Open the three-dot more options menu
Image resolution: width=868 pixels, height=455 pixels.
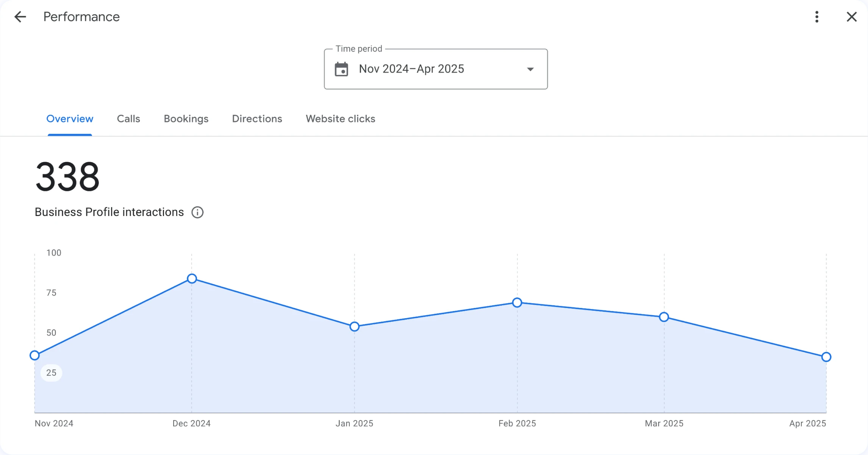(817, 17)
